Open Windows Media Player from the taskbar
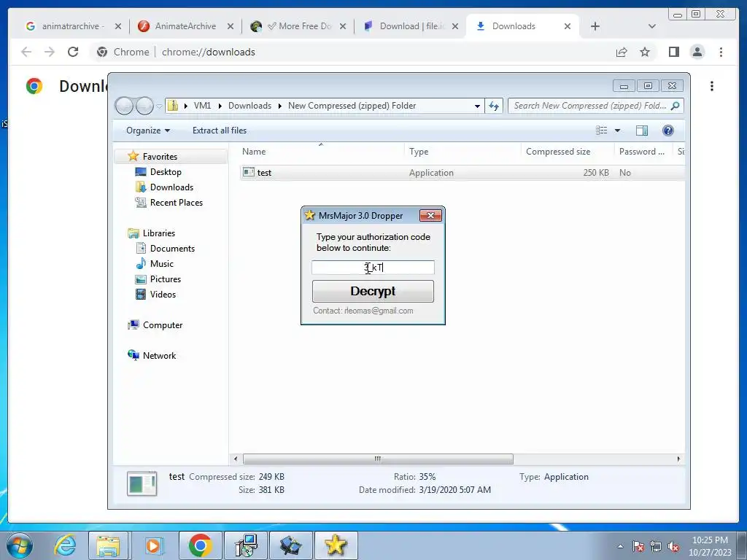Screen dimensions: 747x560 click(x=153, y=545)
